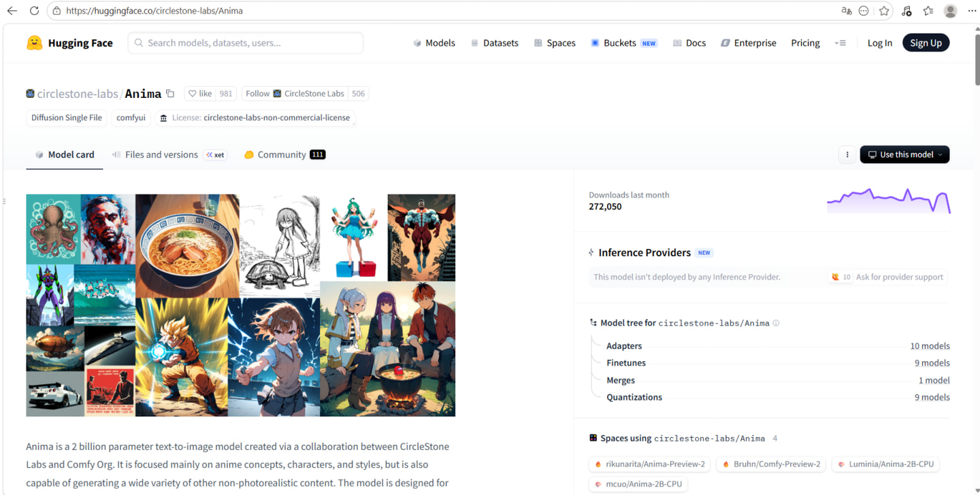Like the Anima model
Viewport: 980px width, 495px height.
pyautogui.click(x=201, y=94)
